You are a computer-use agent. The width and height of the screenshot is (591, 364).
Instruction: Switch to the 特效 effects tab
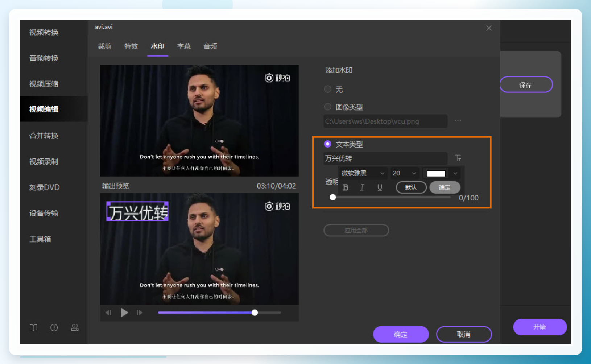click(x=131, y=46)
